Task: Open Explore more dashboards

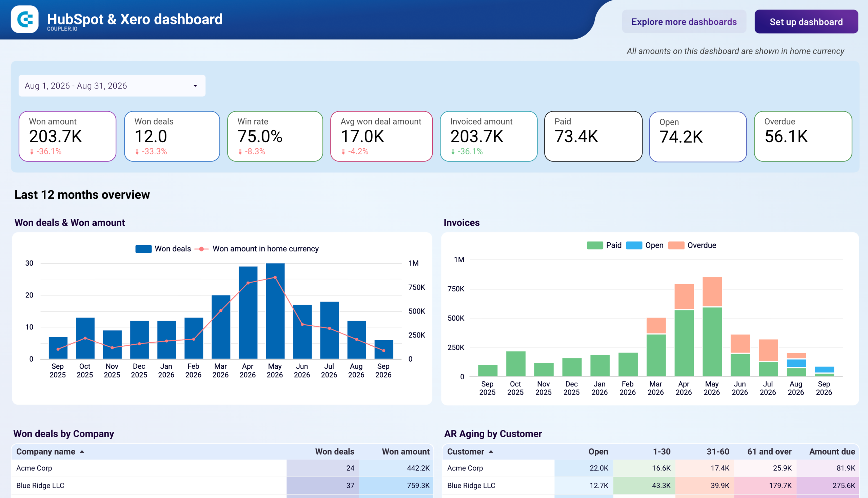Action: pyautogui.click(x=684, y=22)
